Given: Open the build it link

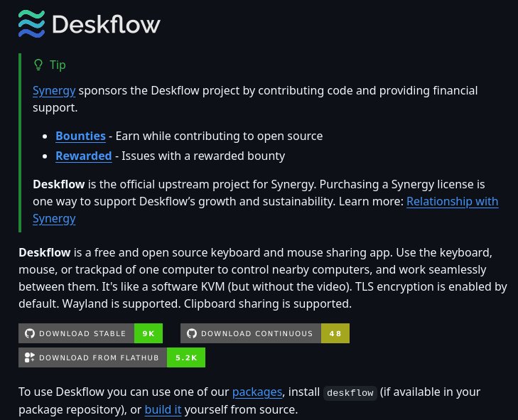Looking at the screenshot, I should click(x=163, y=409).
